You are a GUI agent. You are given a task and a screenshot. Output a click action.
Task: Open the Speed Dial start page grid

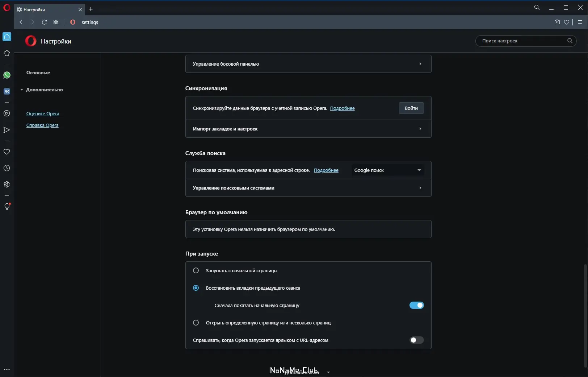56,22
